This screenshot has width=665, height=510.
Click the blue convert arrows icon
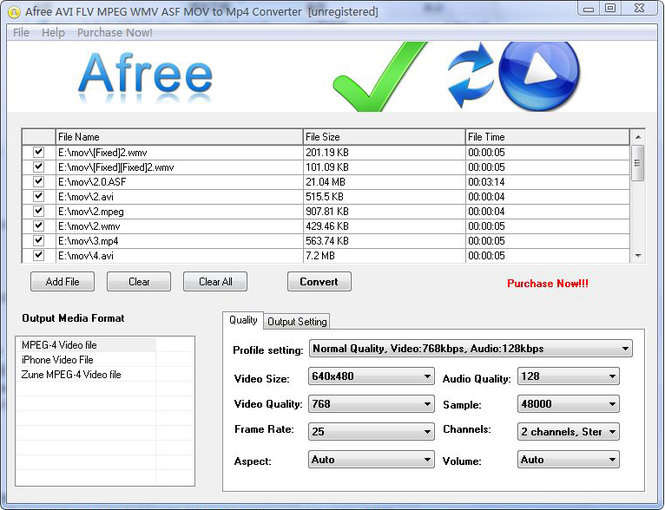pos(470,75)
